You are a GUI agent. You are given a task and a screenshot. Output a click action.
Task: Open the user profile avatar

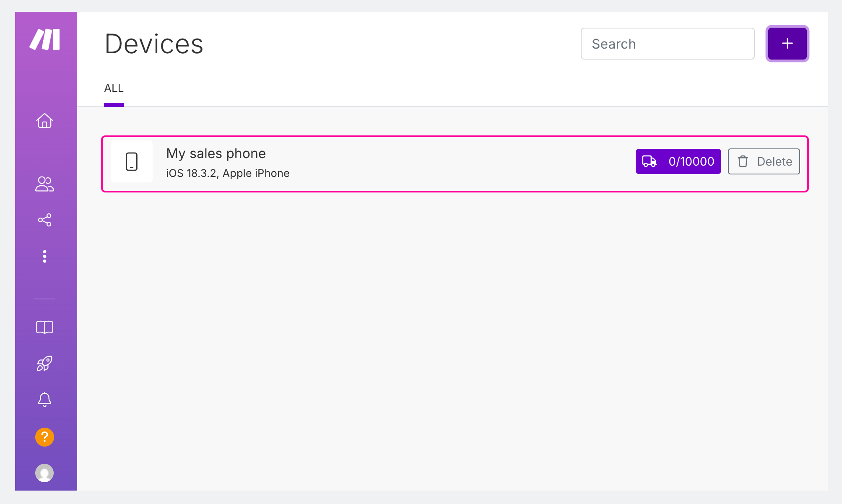(x=44, y=473)
